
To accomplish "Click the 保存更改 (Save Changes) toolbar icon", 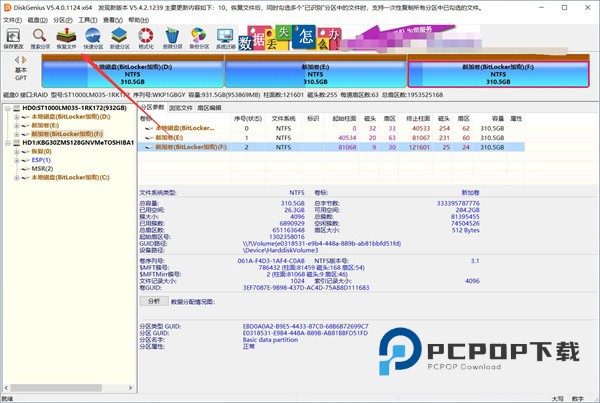I will pos(14,36).
